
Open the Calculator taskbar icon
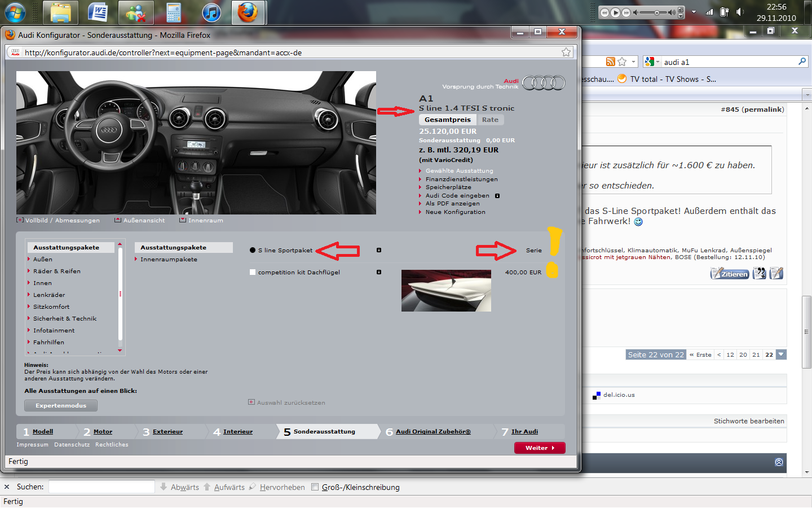[174, 12]
